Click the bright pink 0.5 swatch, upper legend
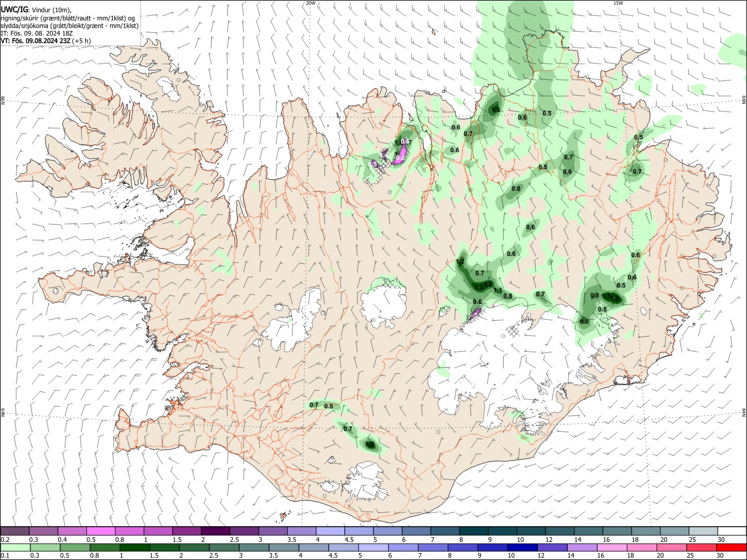Viewport: 747px width, 560px height. [100, 531]
